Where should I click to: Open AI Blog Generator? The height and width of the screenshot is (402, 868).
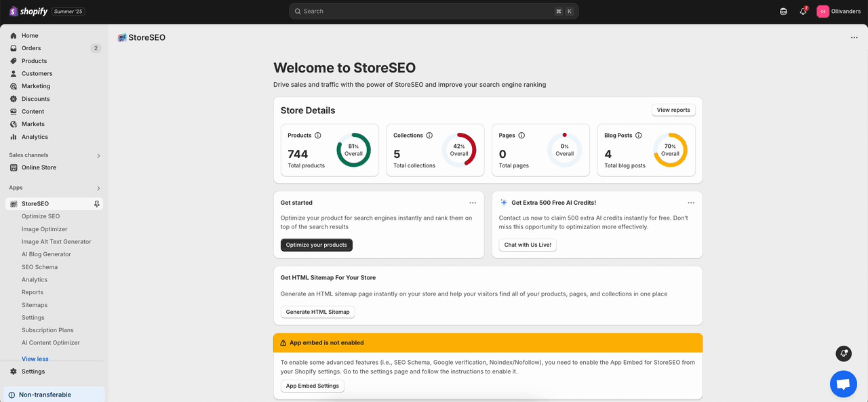46,254
